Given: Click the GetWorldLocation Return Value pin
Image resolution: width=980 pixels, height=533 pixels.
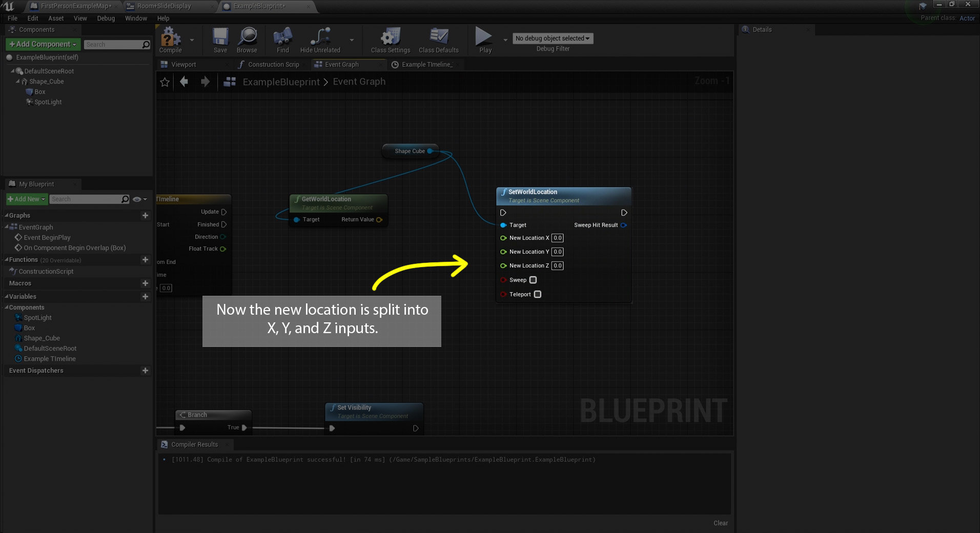Looking at the screenshot, I should [x=379, y=220].
